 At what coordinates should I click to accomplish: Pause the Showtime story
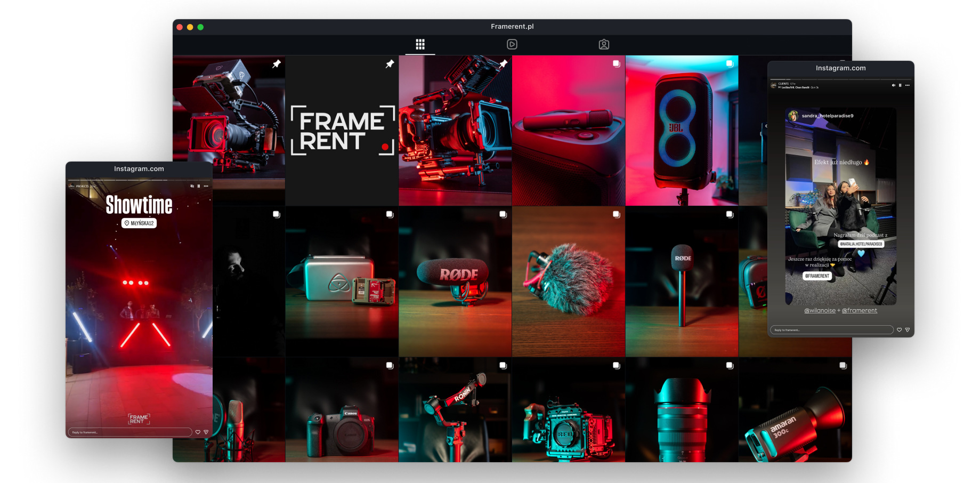(199, 186)
